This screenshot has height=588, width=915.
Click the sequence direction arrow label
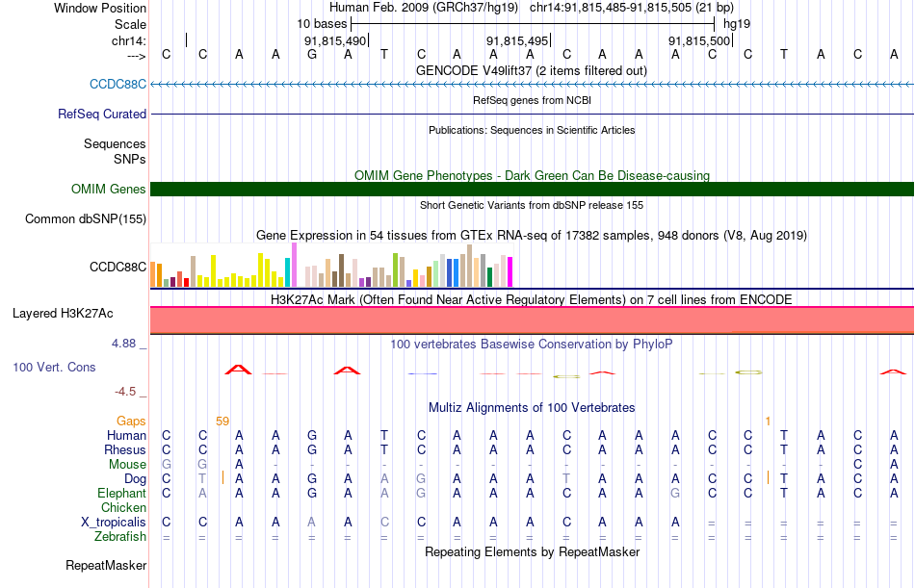pyautogui.click(x=137, y=56)
